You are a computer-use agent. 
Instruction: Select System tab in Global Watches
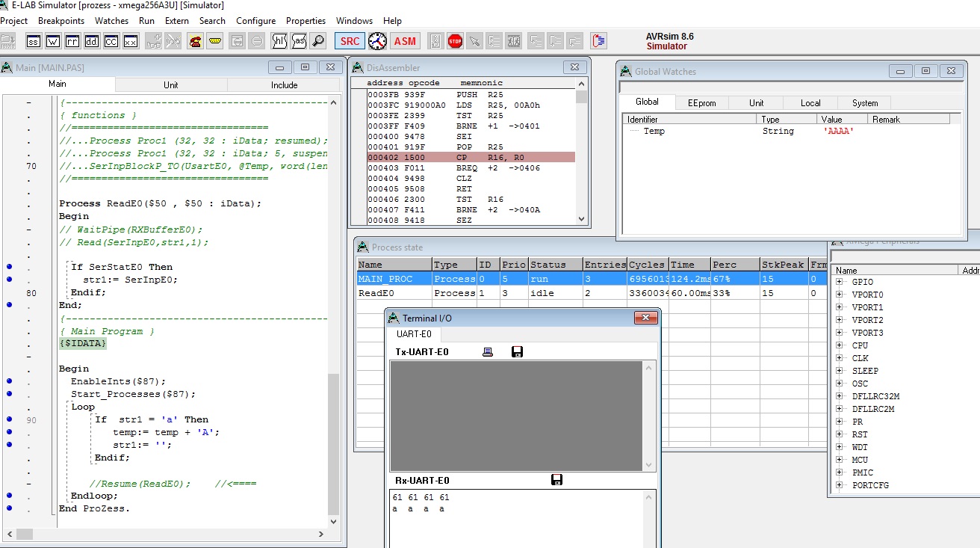(865, 103)
